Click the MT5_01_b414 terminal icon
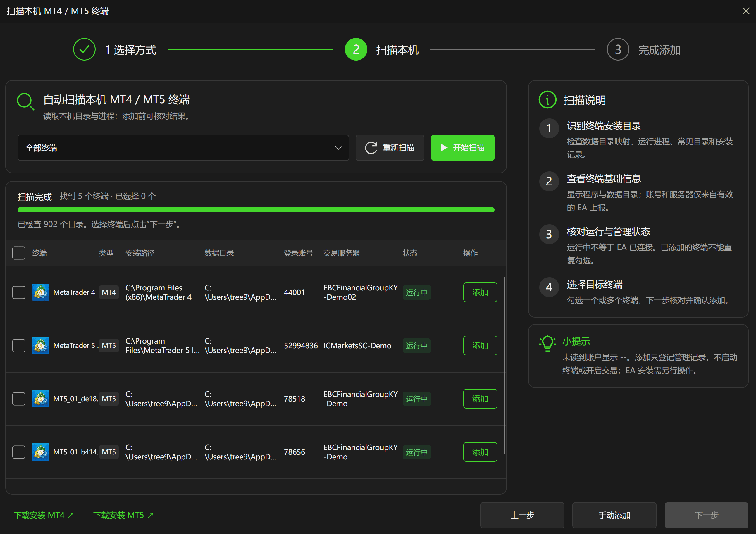The height and width of the screenshot is (534, 756). pyautogui.click(x=40, y=452)
